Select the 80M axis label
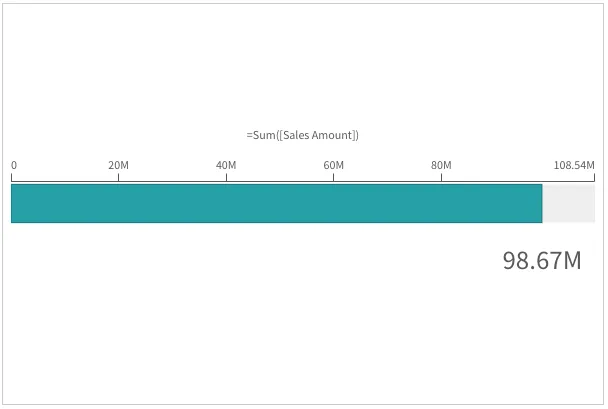The height and width of the screenshot is (409, 608). pos(441,165)
